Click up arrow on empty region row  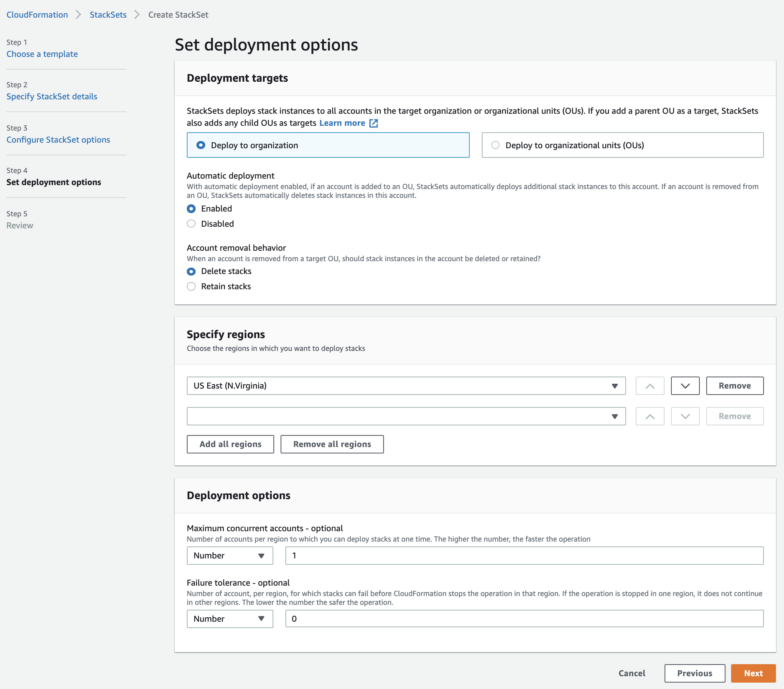650,416
